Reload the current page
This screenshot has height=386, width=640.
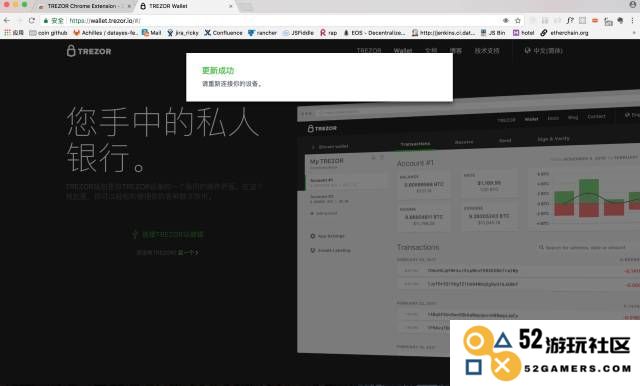click(32, 20)
